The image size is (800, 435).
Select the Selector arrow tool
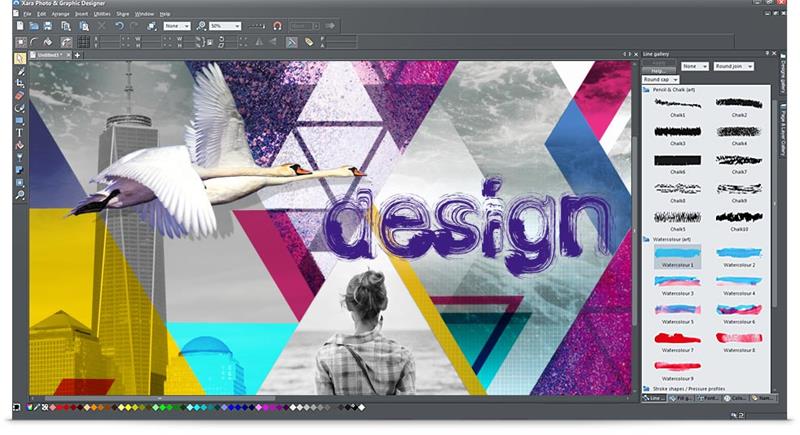pyautogui.click(x=20, y=59)
